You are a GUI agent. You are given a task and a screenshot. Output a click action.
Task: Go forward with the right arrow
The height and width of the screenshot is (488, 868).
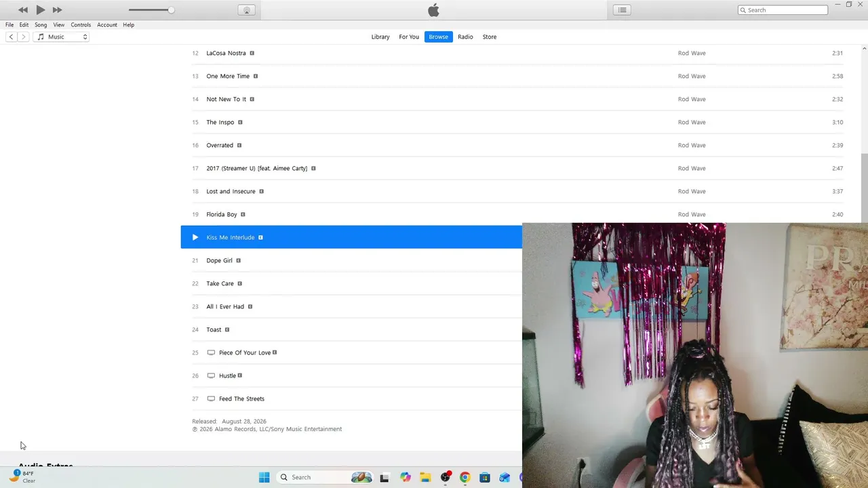[23, 37]
